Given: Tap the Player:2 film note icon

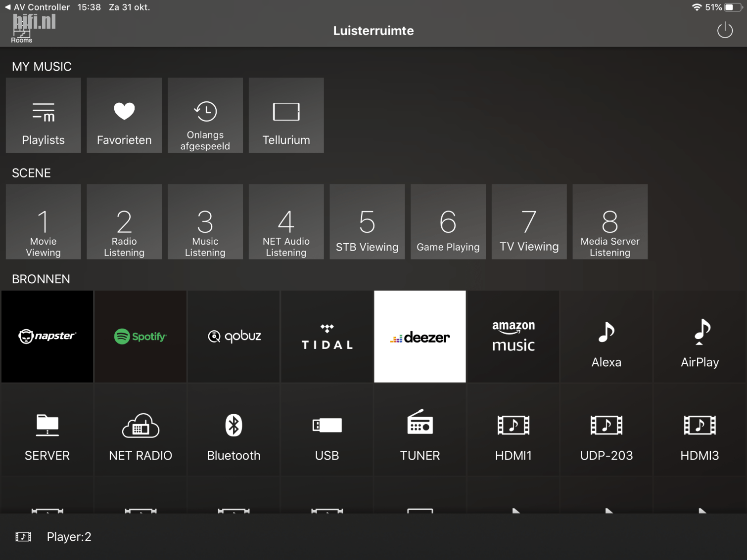Looking at the screenshot, I should coord(23,537).
